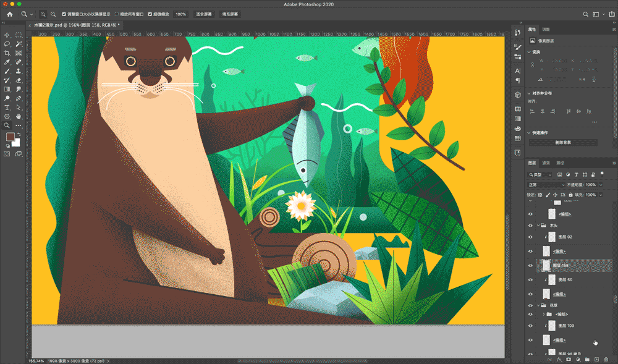Open the Brush Settings panel icon

517,47
